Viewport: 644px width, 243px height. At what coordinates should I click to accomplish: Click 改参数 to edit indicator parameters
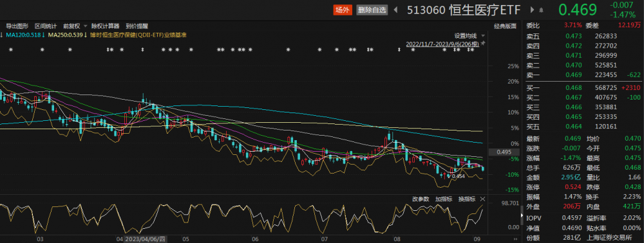click(421, 199)
